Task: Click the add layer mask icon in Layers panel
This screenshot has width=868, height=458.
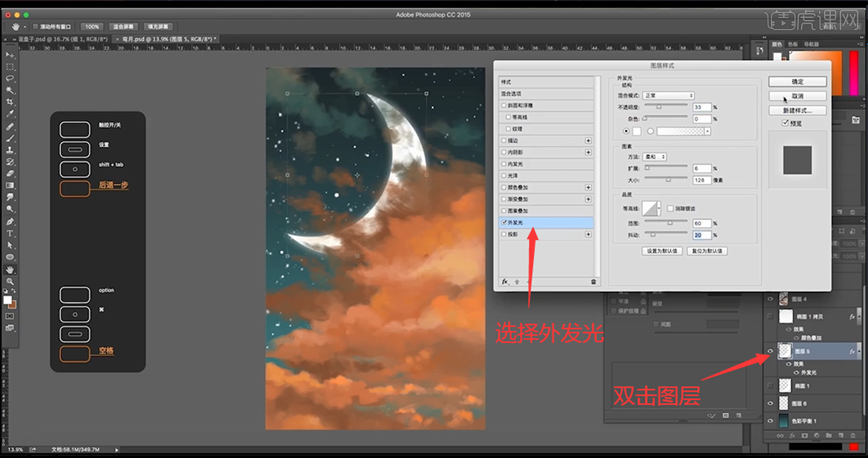Action: [x=804, y=435]
